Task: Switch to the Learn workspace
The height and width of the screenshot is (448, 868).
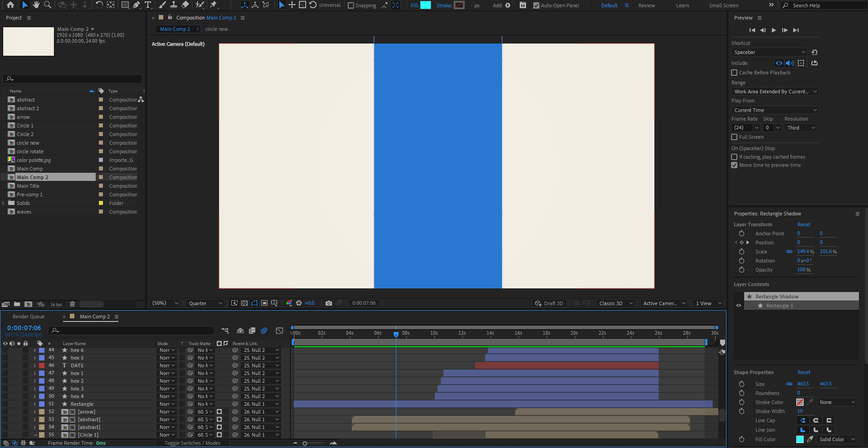Action: (682, 5)
